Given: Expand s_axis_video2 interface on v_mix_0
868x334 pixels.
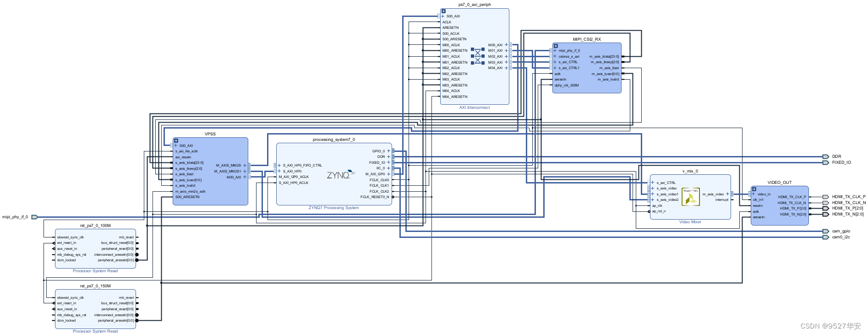Looking at the screenshot, I should (653, 200).
